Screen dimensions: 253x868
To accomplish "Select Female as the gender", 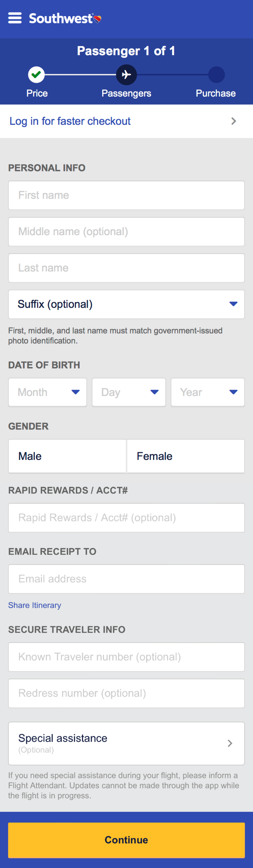I will 186,456.
